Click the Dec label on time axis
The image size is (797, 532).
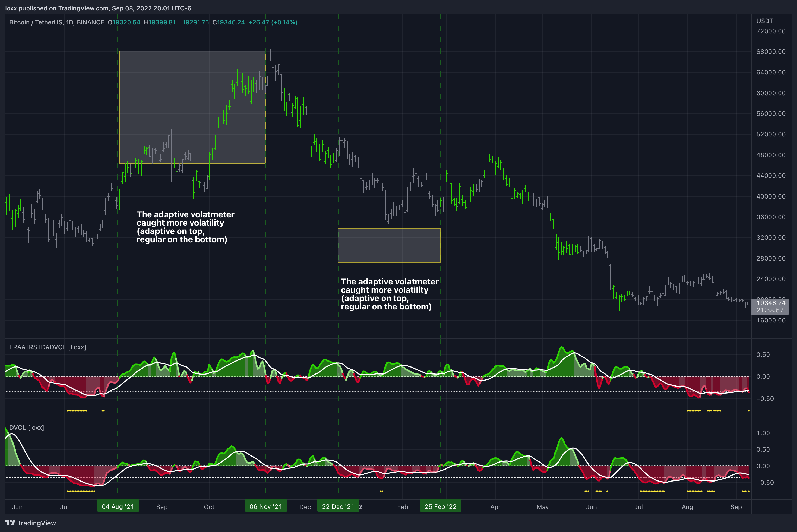pos(305,507)
